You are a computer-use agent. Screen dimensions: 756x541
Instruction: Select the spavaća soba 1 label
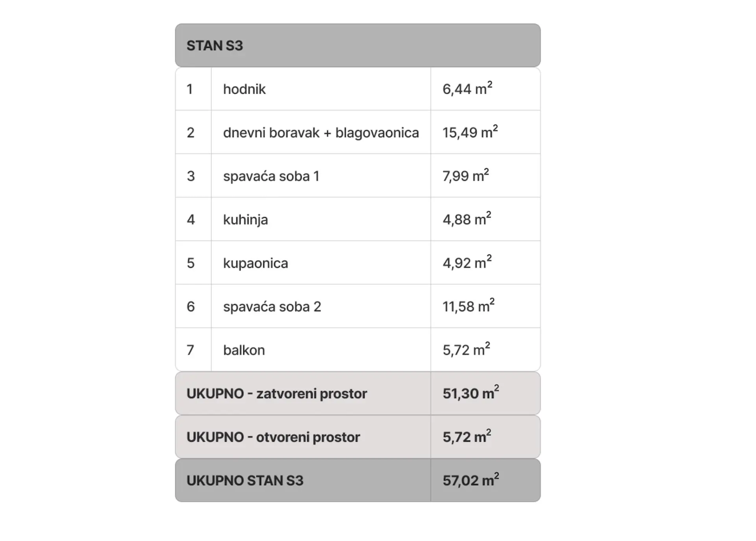[271, 176]
